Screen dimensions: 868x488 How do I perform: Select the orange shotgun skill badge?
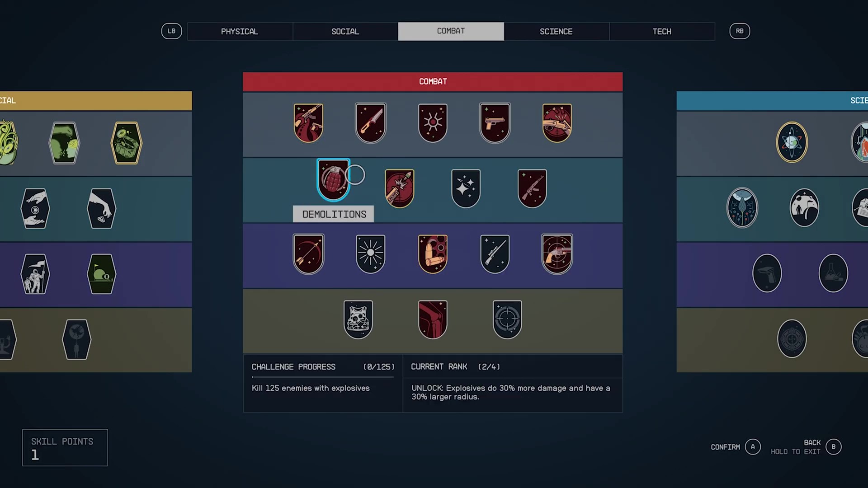point(557,123)
